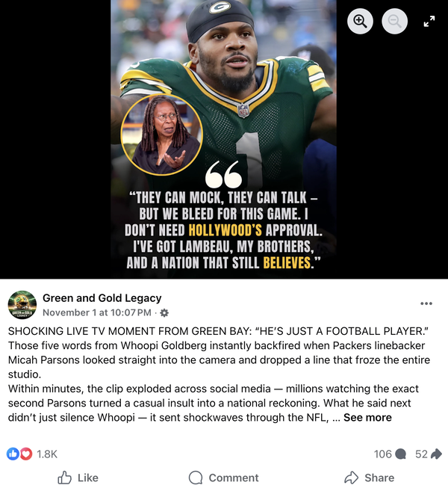Open the three-dots post options menu
Viewport: 448px width, 497px height.
(426, 303)
